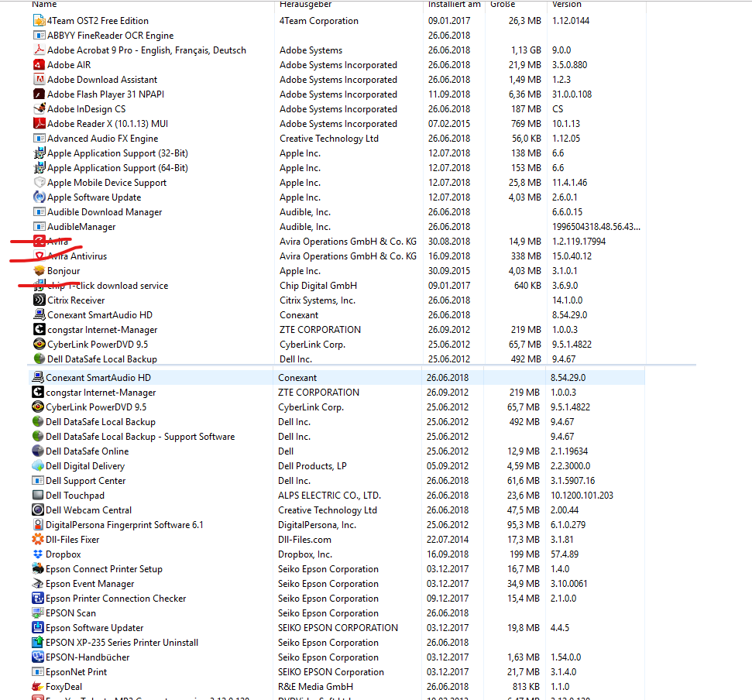Click the Epson Printer Connection Checker icon
The width and height of the screenshot is (752, 700).
click(38, 599)
